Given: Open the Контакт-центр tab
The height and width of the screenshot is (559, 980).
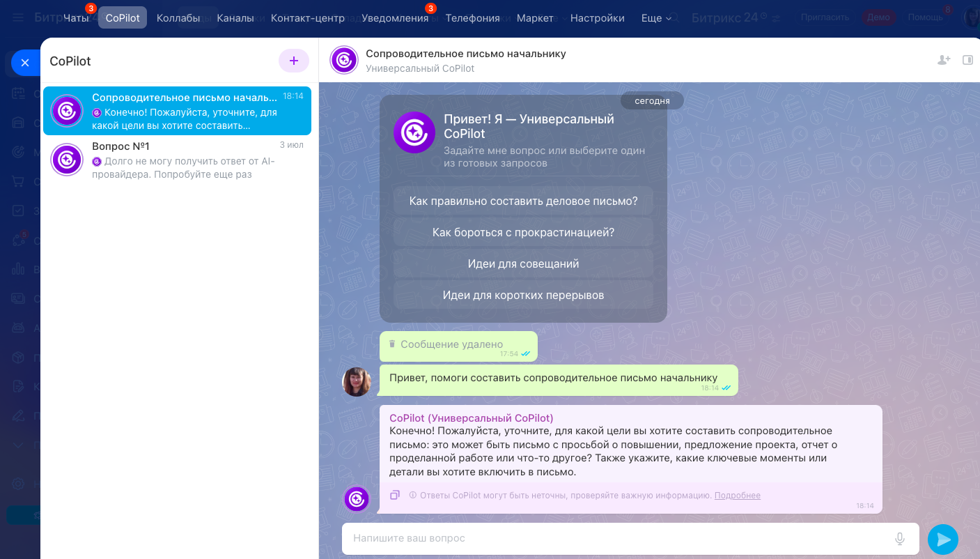Looking at the screenshot, I should click(x=308, y=18).
